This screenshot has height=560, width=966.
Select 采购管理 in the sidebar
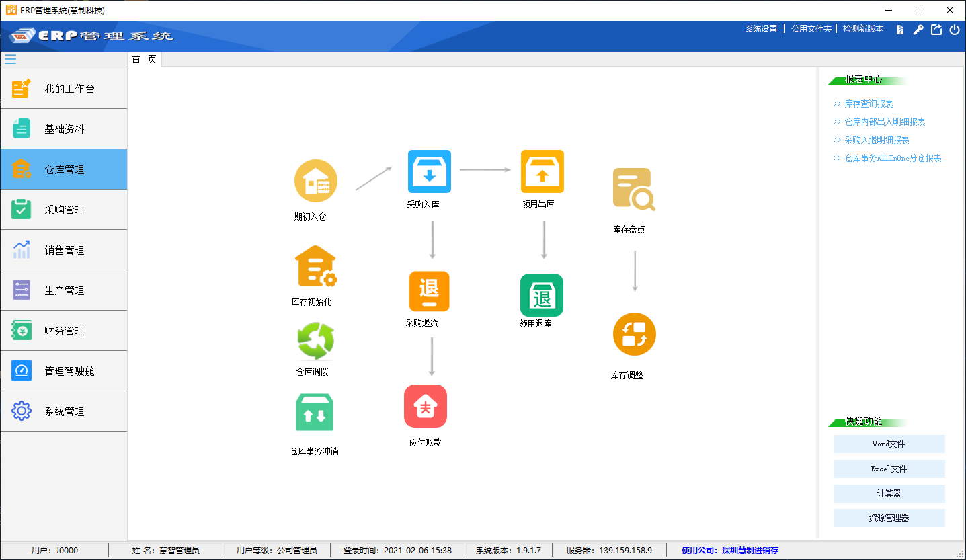tap(64, 210)
